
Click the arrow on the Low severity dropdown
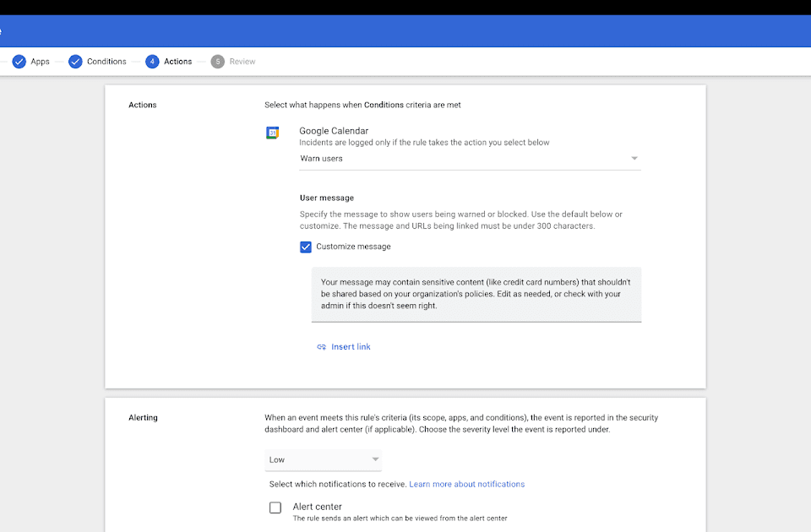tap(375, 459)
